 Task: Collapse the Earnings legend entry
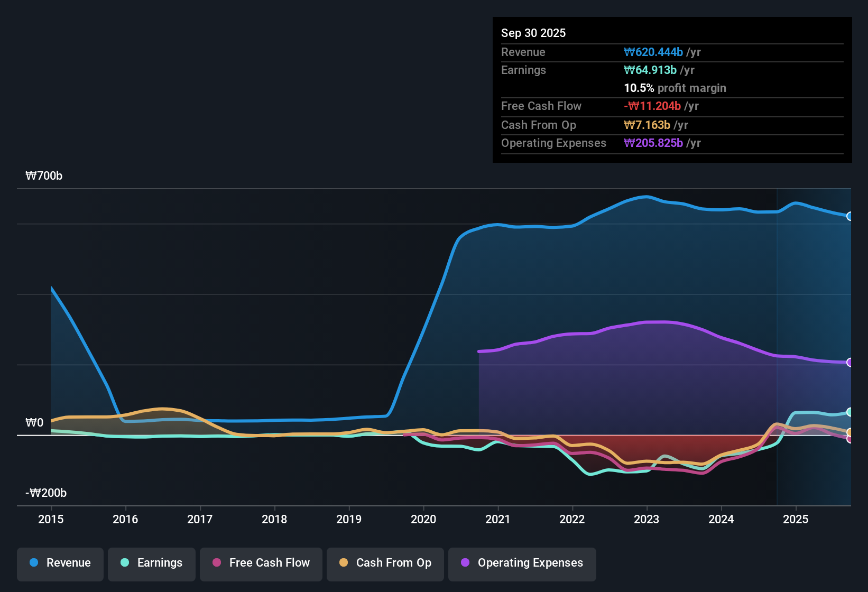coord(151,563)
